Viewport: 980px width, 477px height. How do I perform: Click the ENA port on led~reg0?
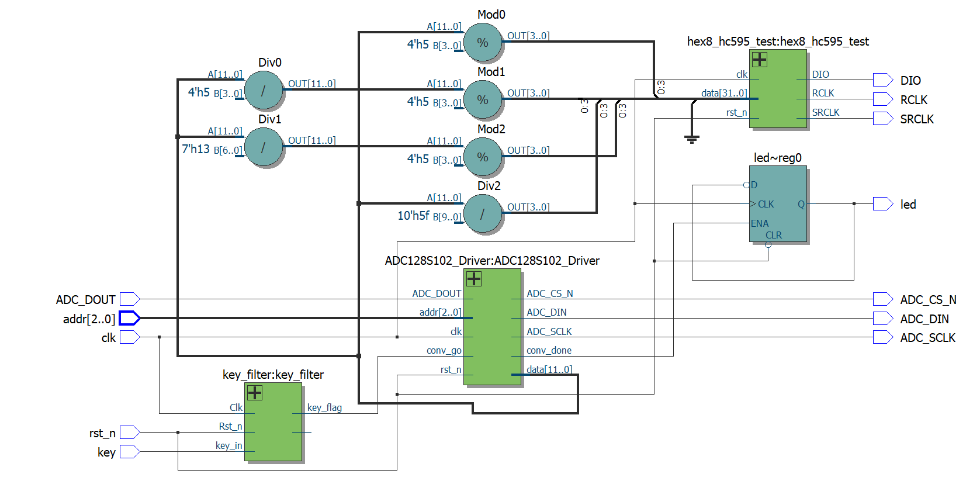click(x=760, y=223)
